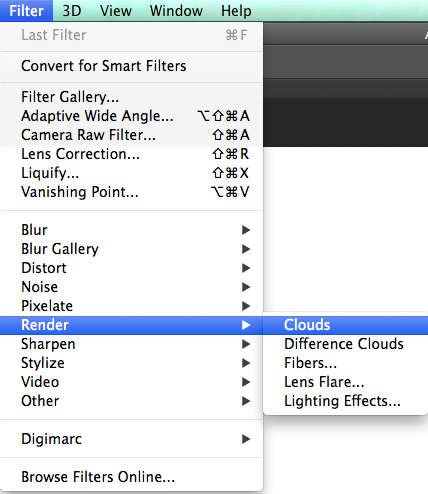Select Adaptive Wide Angle filter
Viewport: 428px width, 494px height.
pyautogui.click(x=131, y=116)
